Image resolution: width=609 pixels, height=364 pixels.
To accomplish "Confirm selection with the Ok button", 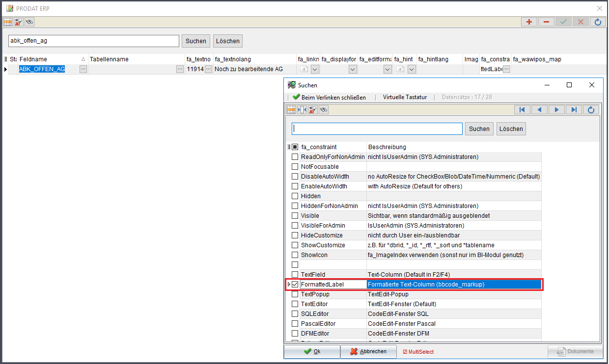I will click(312, 351).
